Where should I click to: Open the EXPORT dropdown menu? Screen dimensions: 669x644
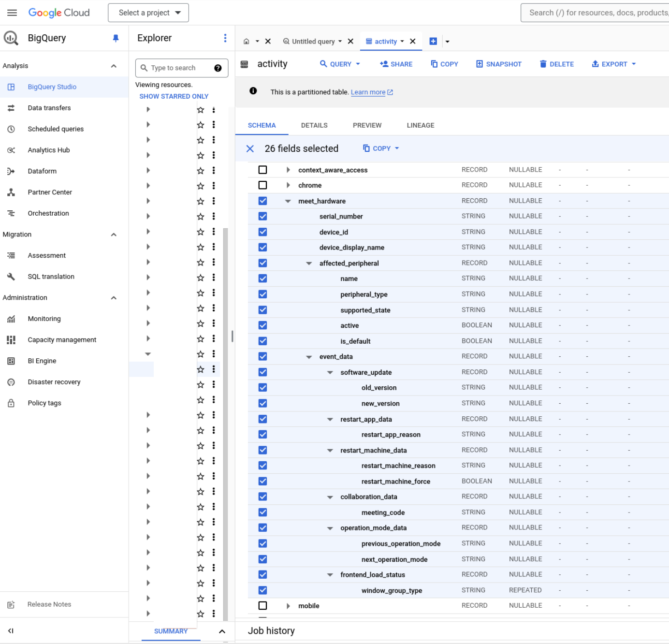tap(614, 64)
